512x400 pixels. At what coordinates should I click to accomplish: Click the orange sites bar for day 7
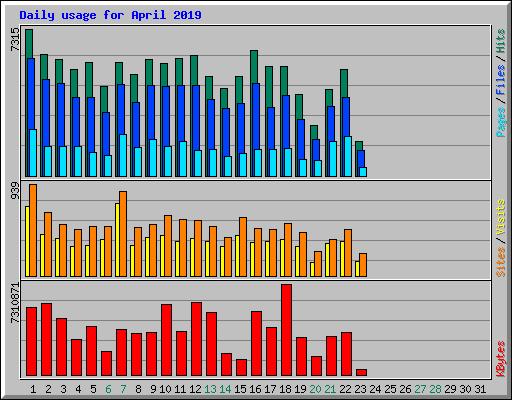click(x=123, y=234)
